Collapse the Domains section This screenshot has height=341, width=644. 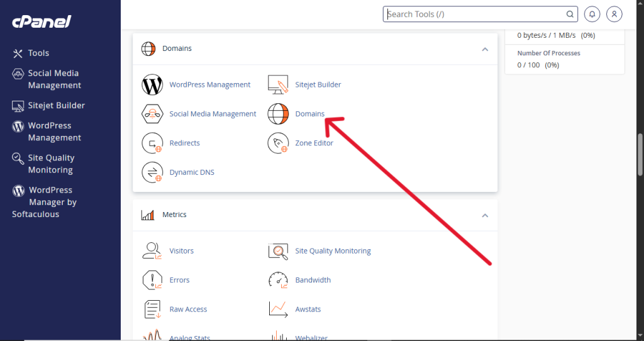[x=485, y=49]
